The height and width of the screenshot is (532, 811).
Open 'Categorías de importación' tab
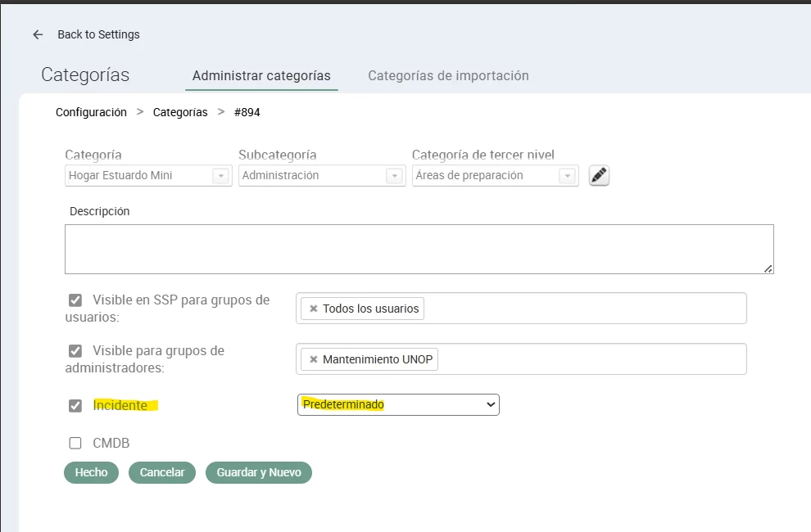pos(448,76)
